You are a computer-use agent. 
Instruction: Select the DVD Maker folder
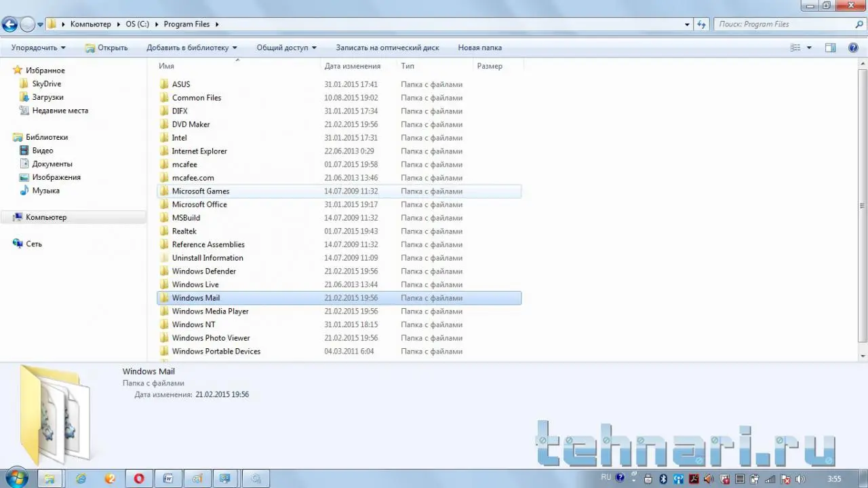[191, 124]
